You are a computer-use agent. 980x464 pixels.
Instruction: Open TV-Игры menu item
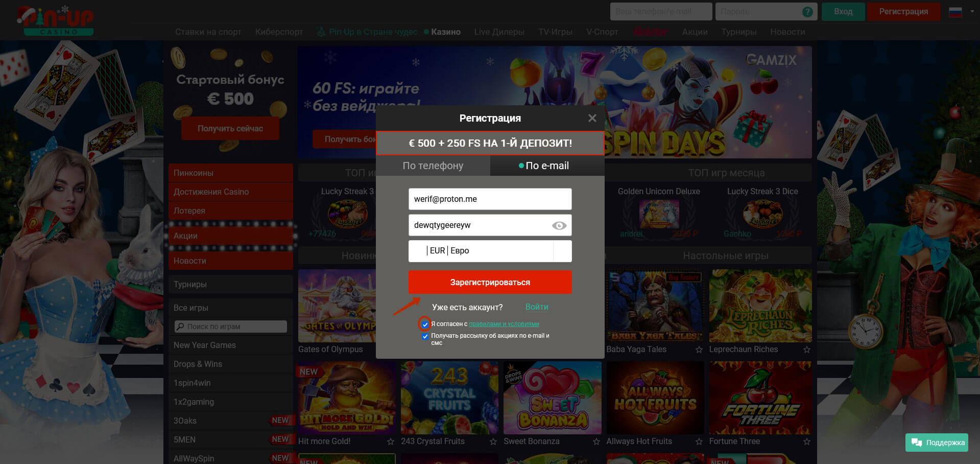click(x=555, y=32)
